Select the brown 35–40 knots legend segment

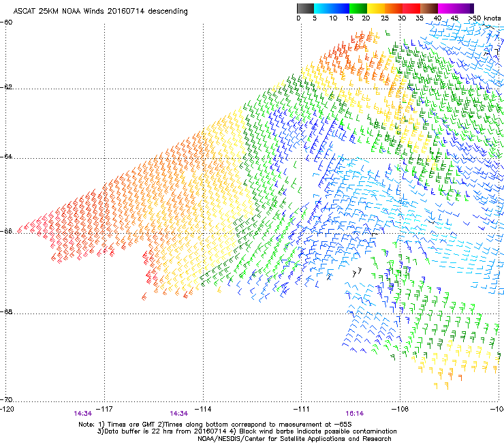point(429,8)
